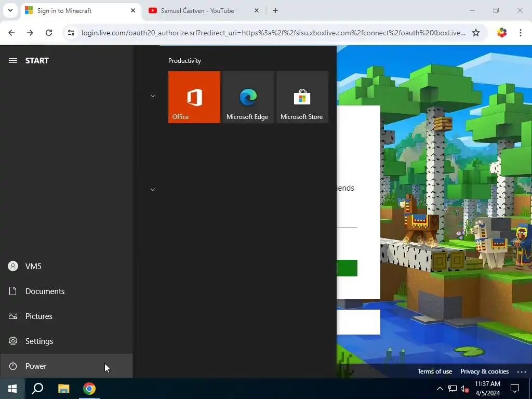The image size is (532, 399).
Task: Click the Productivity group heading
Action: point(184,61)
